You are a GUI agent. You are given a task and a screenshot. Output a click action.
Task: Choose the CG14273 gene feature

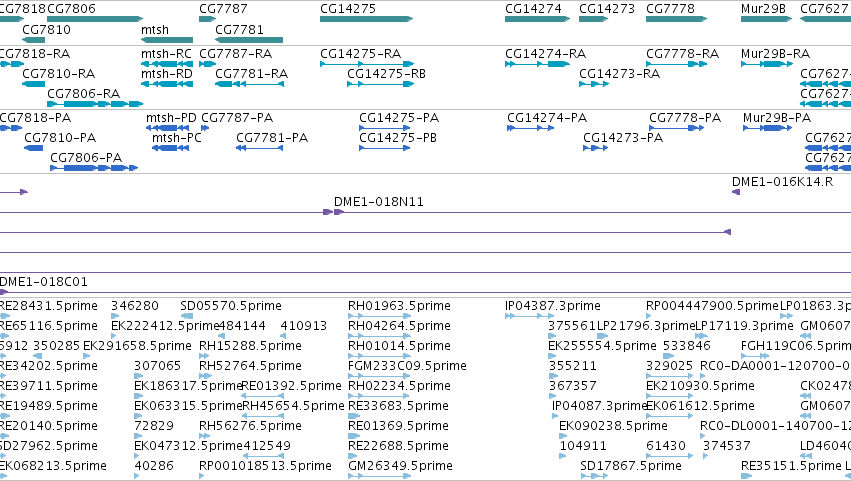point(593,19)
